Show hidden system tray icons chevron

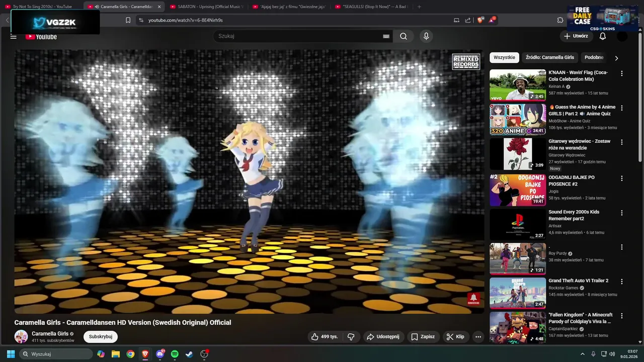click(583, 354)
